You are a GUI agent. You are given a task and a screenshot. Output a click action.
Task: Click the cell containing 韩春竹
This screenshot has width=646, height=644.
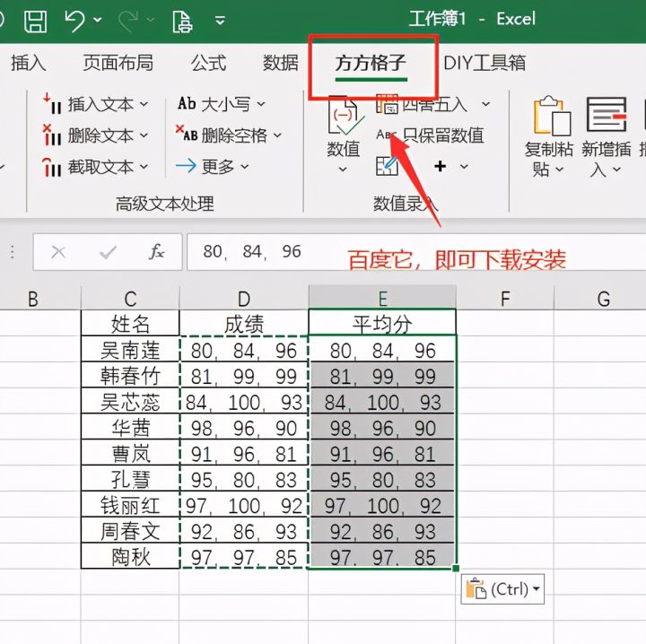pyautogui.click(x=130, y=375)
